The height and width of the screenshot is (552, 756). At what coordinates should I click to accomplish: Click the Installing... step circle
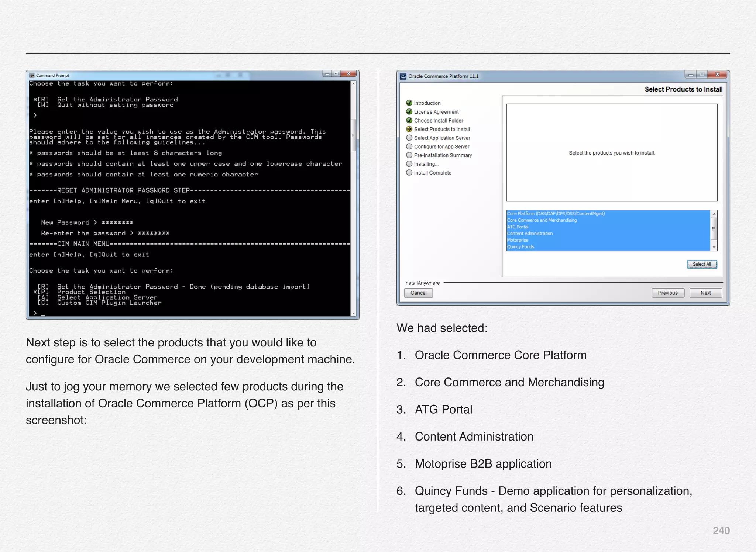(x=409, y=164)
